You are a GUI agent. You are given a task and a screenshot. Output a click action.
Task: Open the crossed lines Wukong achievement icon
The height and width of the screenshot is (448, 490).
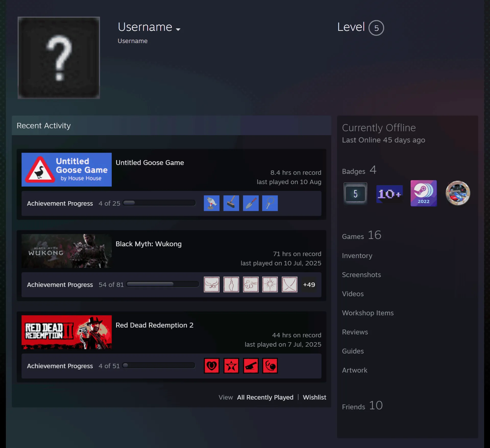pos(289,284)
